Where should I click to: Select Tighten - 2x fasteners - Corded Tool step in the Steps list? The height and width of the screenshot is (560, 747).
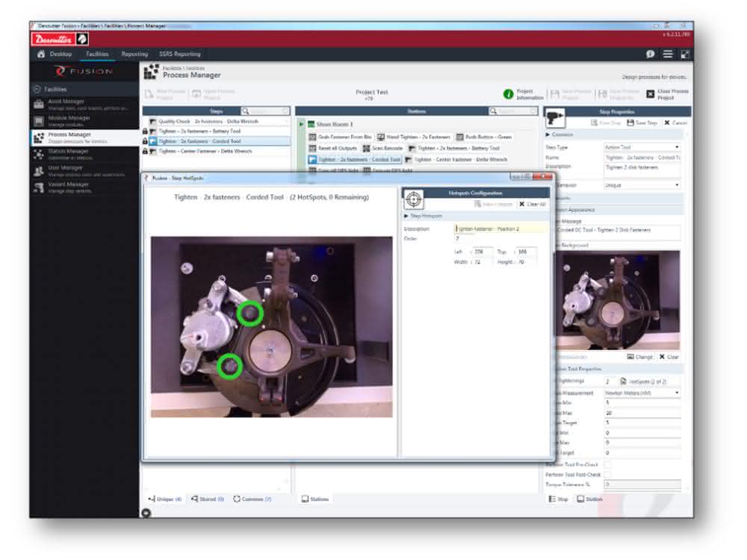coord(219,141)
